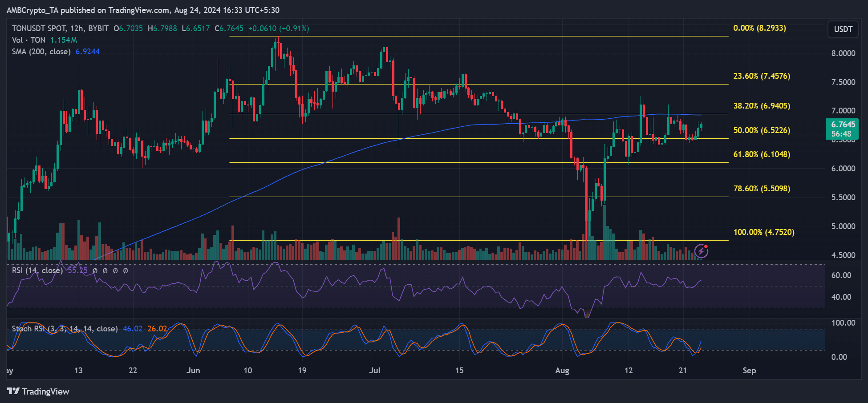Viewport: 868px width, 403px height.
Task: Click the 4.5000 price axis label
Action: pyautogui.click(x=843, y=255)
